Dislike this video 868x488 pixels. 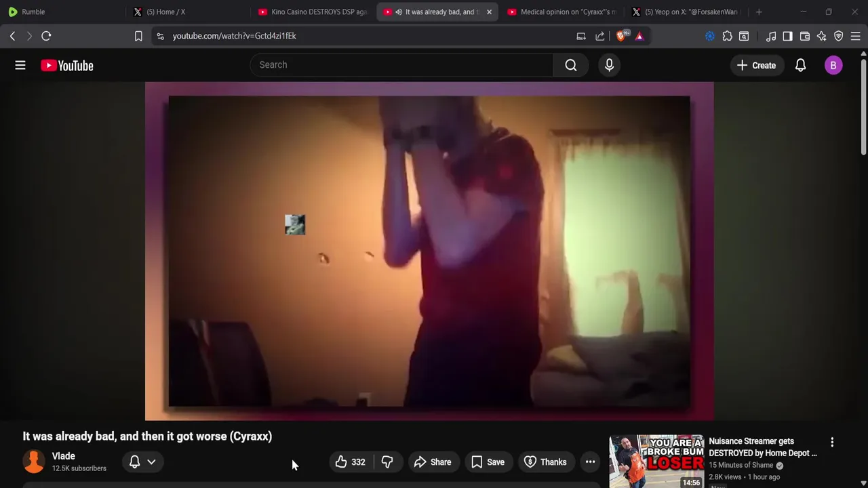click(x=387, y=462)
